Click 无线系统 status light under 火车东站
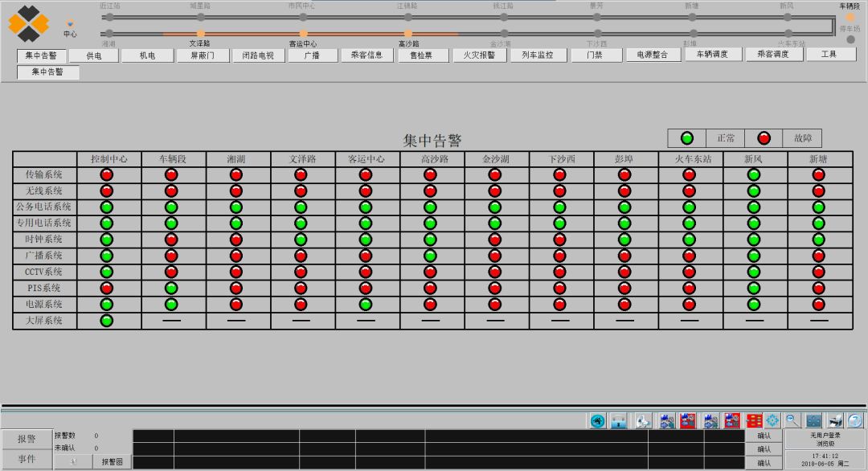868x471 pixels. [x=689, y=191]
